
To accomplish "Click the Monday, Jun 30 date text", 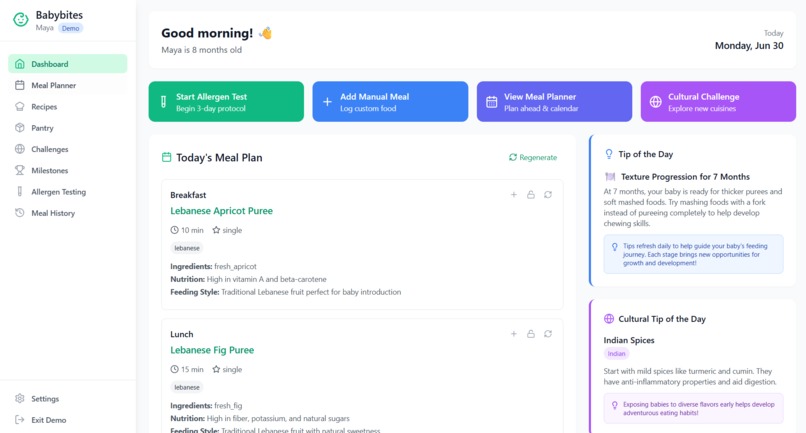I will coord(749,46).
